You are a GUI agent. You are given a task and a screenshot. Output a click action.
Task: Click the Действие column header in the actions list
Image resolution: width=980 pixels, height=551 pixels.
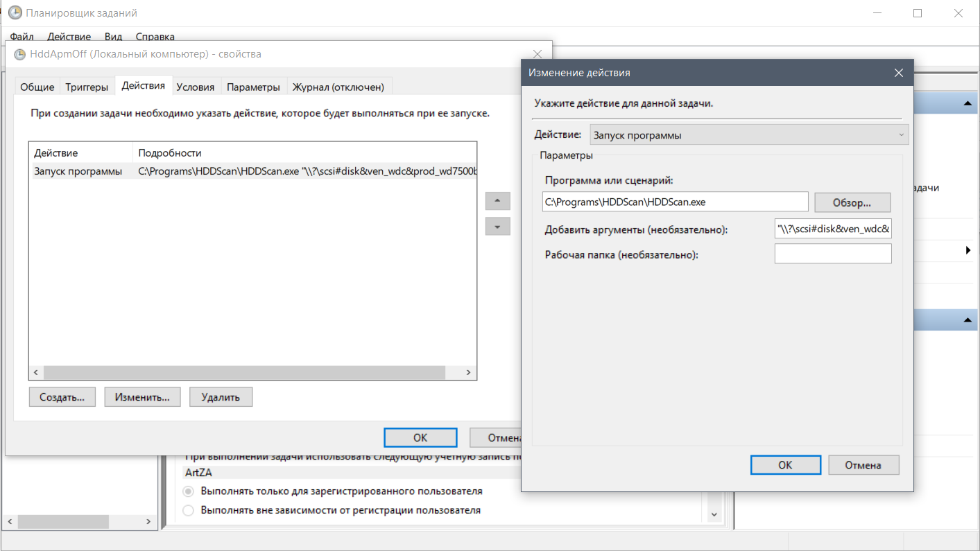coord(80,152)
